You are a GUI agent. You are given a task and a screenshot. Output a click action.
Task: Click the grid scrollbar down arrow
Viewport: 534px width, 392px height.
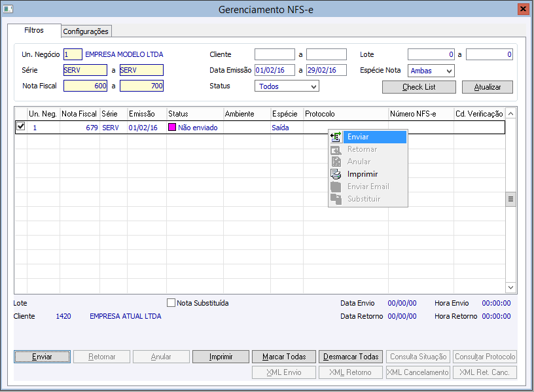(x=511, y=287)
